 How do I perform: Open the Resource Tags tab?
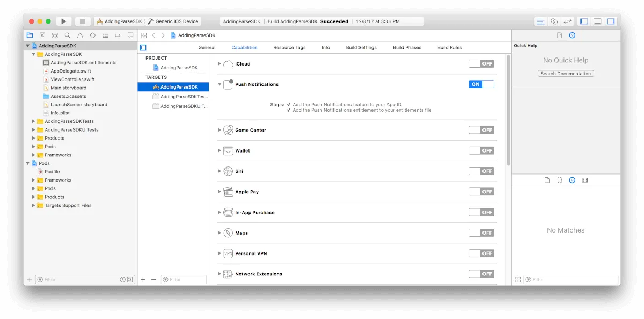pos(289,47)
